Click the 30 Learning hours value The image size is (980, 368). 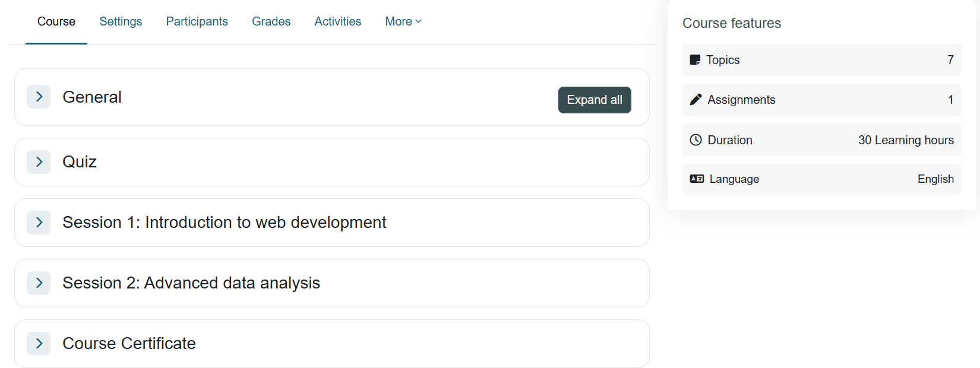906,140
